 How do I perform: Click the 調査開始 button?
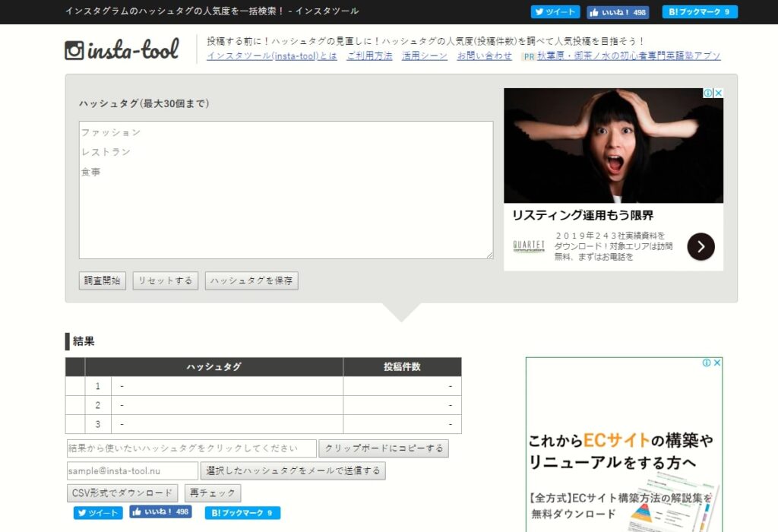(x=103, y=280)
